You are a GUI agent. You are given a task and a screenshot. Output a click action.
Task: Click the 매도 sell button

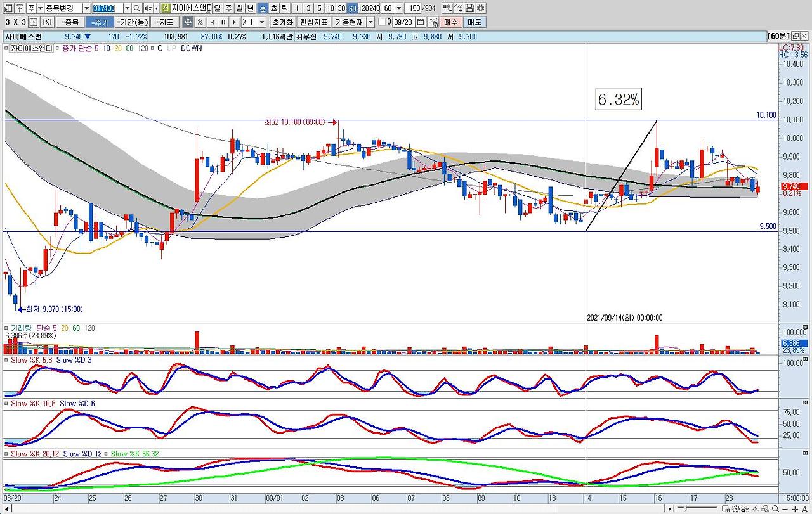point(475,22)
